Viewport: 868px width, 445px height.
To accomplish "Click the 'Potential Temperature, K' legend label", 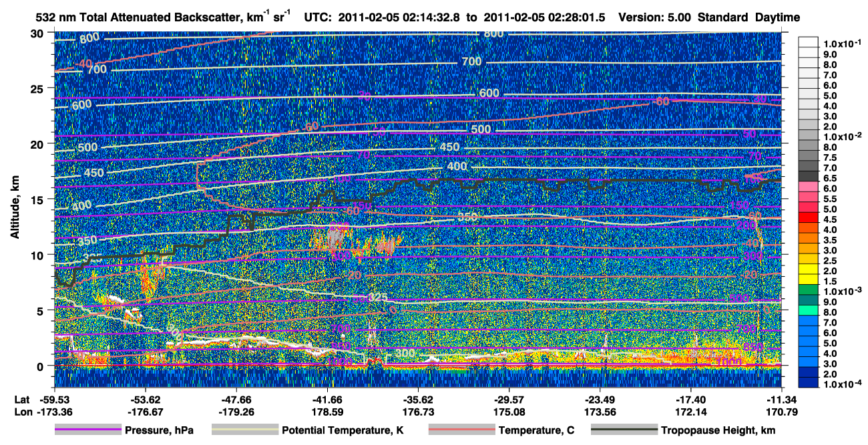I will click(x=343, y=431).
